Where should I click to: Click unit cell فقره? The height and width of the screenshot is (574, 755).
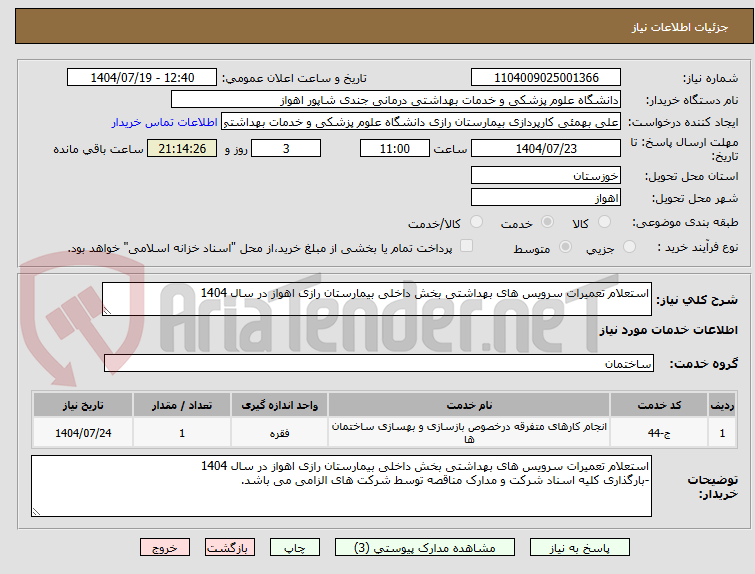click(x=279, y=433)
